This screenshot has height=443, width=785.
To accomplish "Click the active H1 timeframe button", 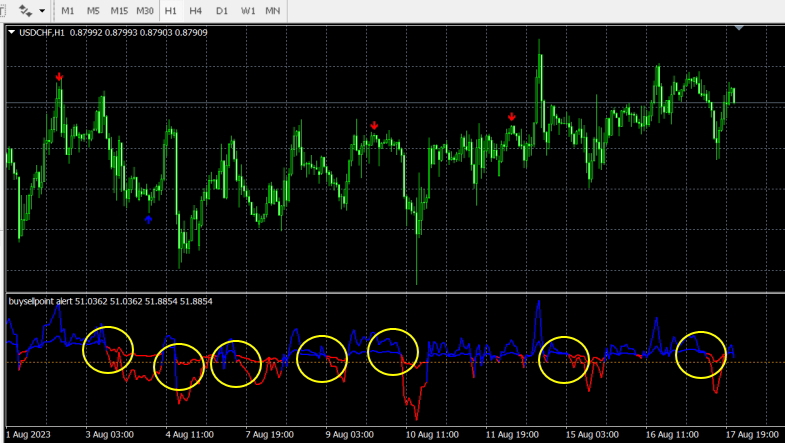I will [x=171, y=11].
